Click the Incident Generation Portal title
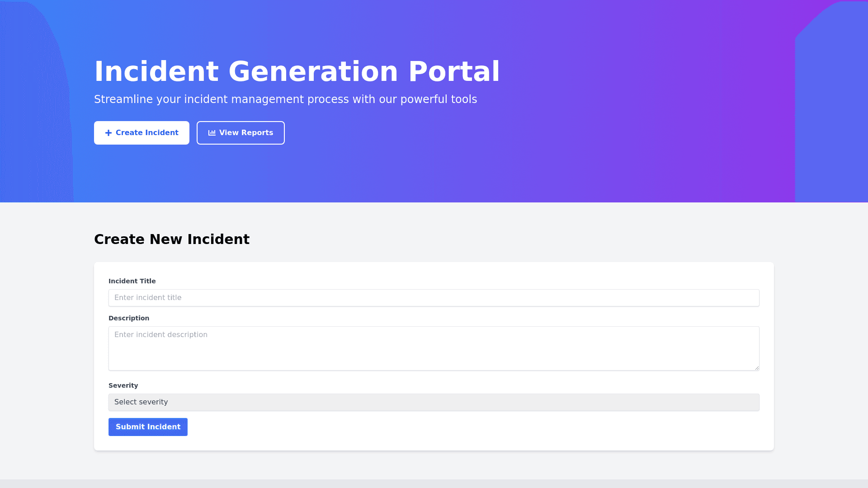Viewport: 868px width, 488px height. [x=297, y=71]
